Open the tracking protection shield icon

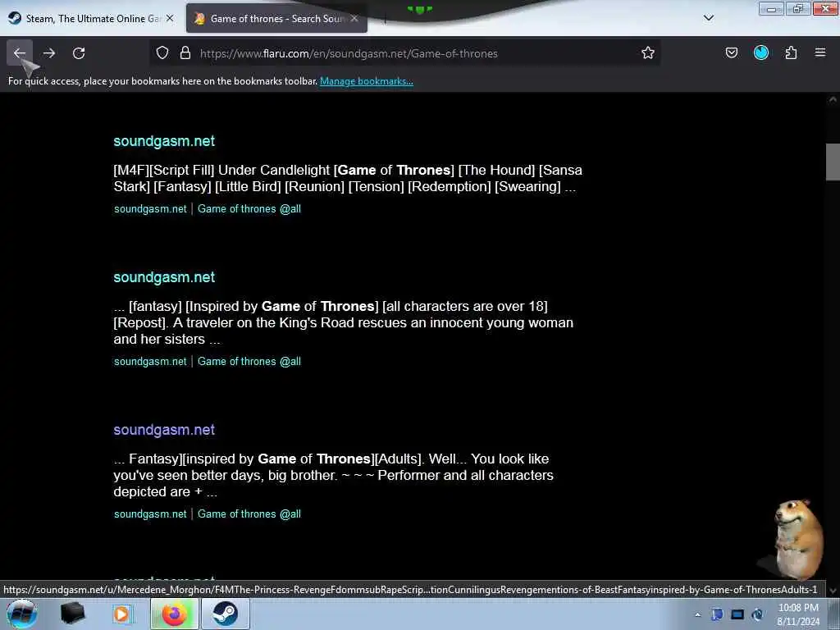pos(162,53)
